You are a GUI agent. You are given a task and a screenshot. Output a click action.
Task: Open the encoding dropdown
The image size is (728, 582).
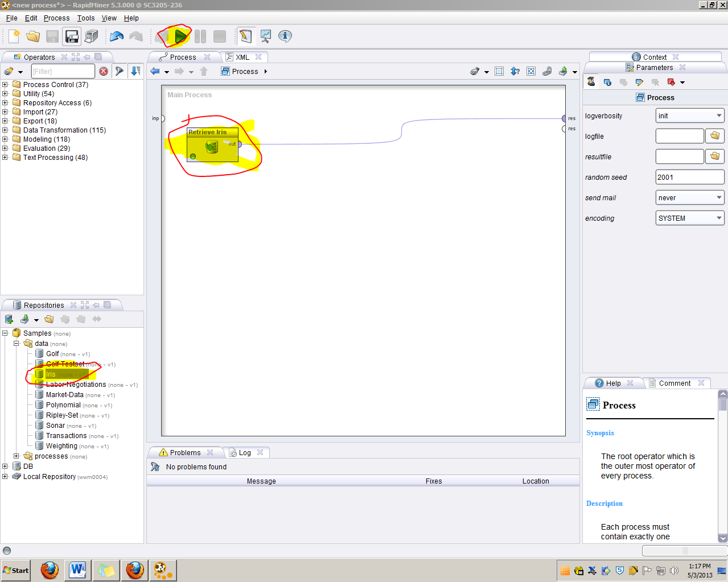(x=690, y=218)
